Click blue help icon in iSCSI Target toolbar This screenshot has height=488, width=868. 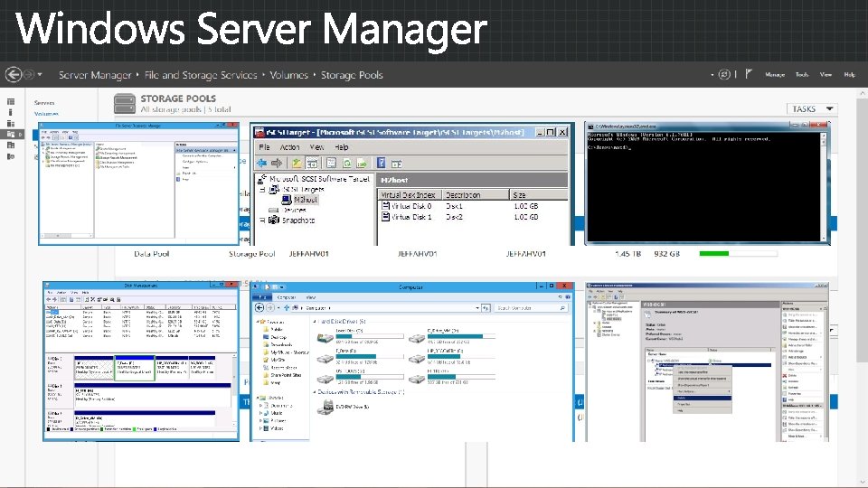click(x=381, y=163)
